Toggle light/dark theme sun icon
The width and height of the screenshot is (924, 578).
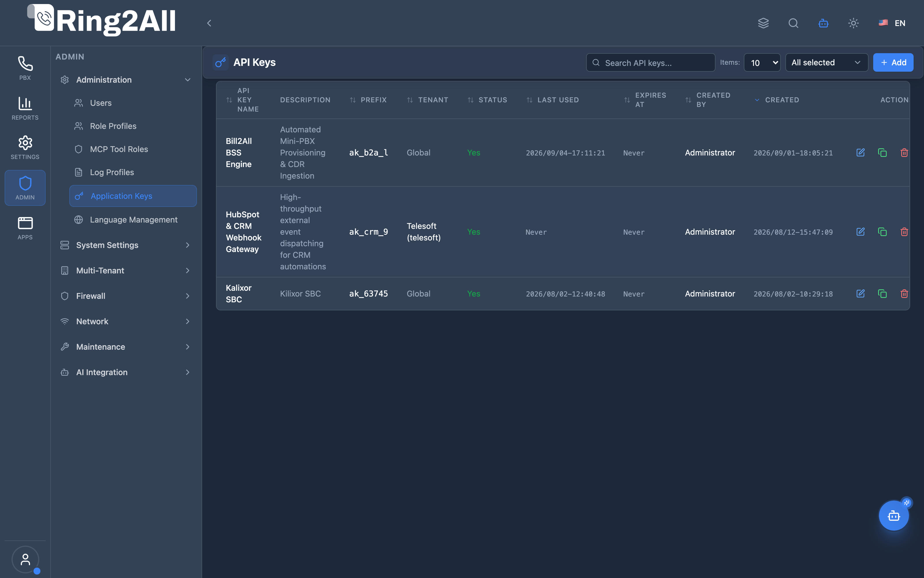tap(853, 23)
